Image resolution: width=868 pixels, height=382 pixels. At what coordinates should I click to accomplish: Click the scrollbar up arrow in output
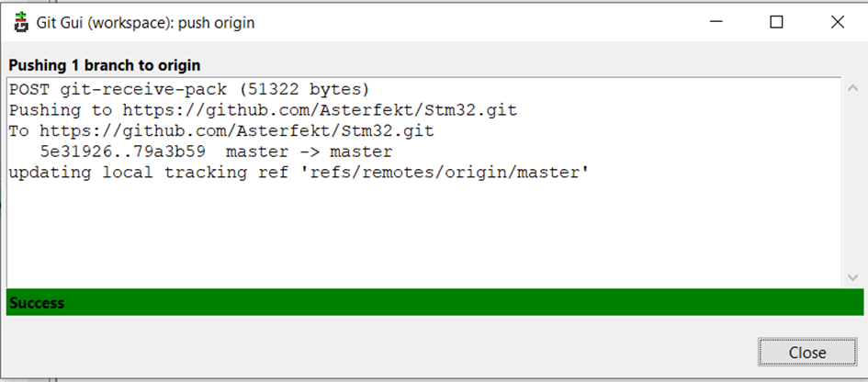tap(851, 88)
